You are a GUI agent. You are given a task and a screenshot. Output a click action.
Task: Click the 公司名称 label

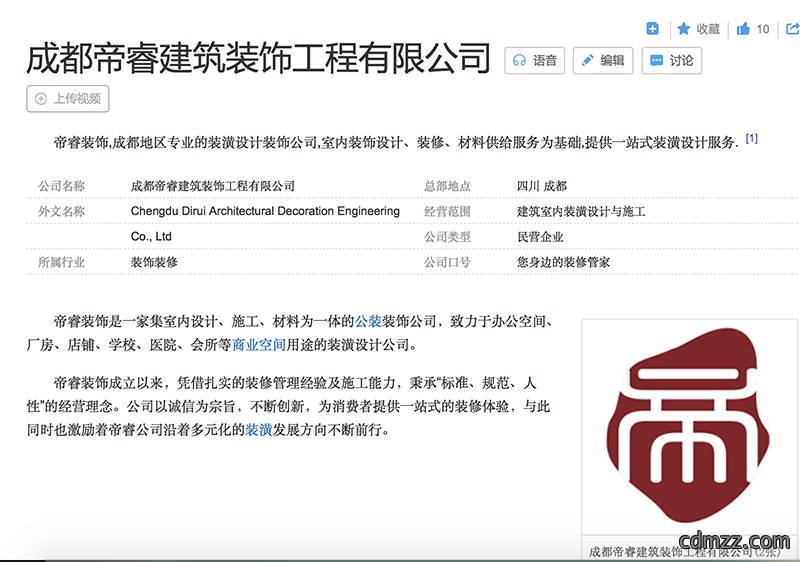pyautogui.click(x=61, y=186)
